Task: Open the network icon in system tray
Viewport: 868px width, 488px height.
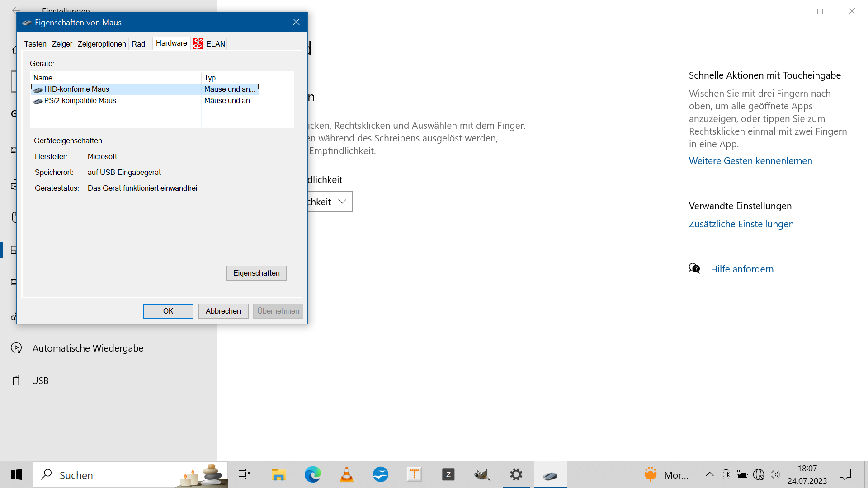Action: pyautogui.click(x=759, y=474)
